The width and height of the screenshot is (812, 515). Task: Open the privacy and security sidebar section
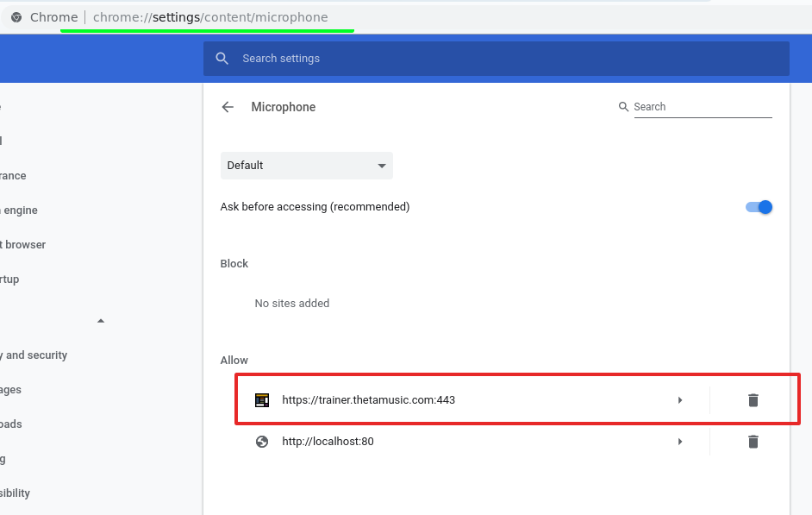[x=34, y=355]
